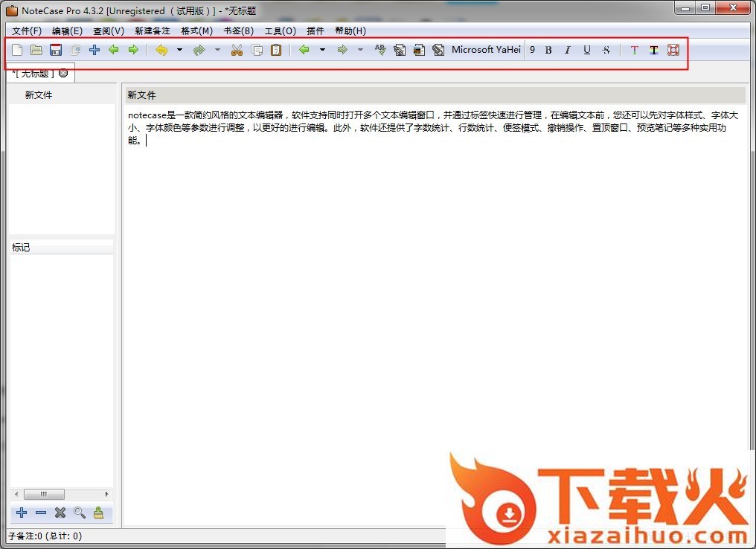This screenshot has height=549, width=756.
Task: Toggle strikethrough formatting
Action: click(606, 50)
